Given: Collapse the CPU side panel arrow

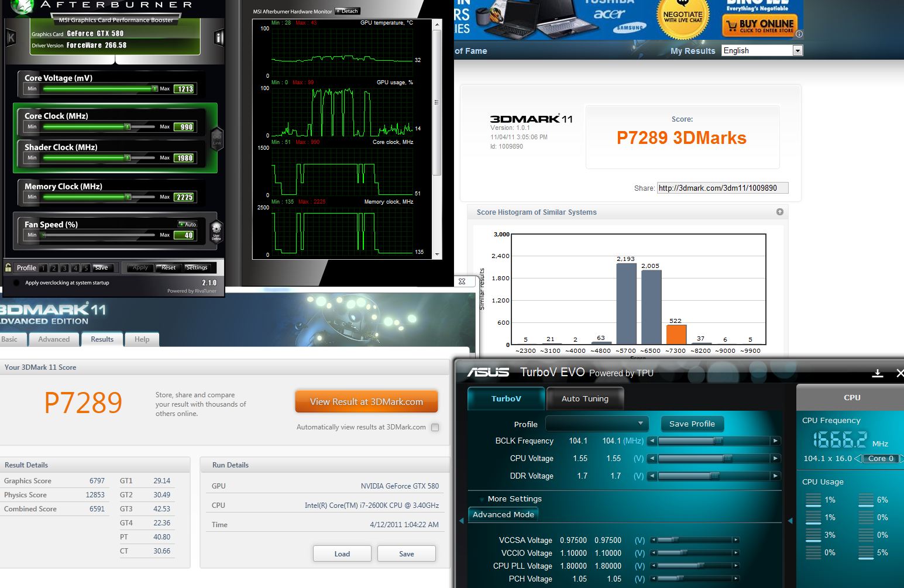Looking at the screenshot, I should (790, 521).
